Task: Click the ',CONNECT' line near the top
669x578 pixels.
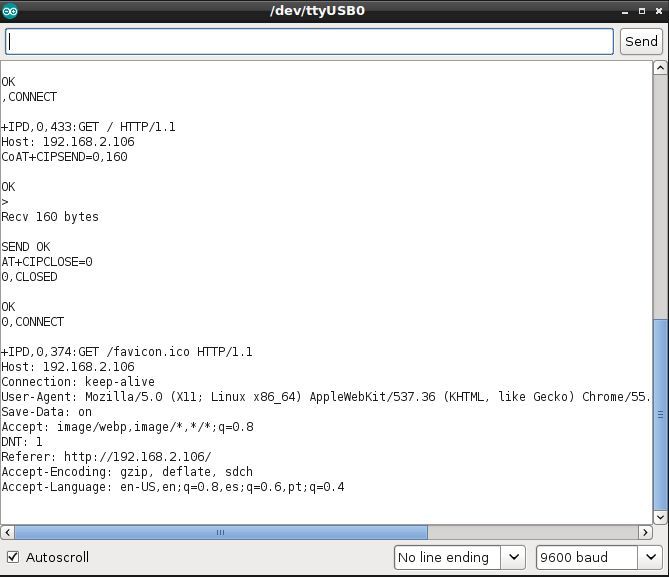Action: 29,97
